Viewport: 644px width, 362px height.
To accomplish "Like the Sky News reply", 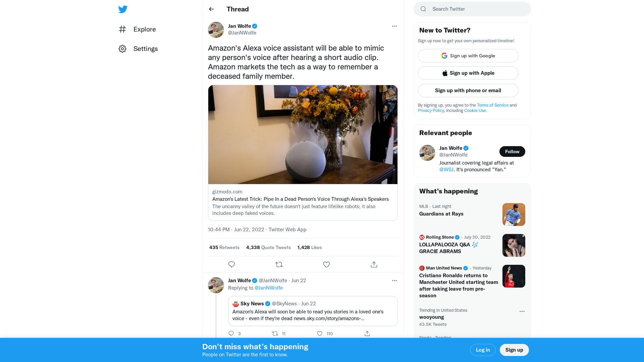I will 319,334.
